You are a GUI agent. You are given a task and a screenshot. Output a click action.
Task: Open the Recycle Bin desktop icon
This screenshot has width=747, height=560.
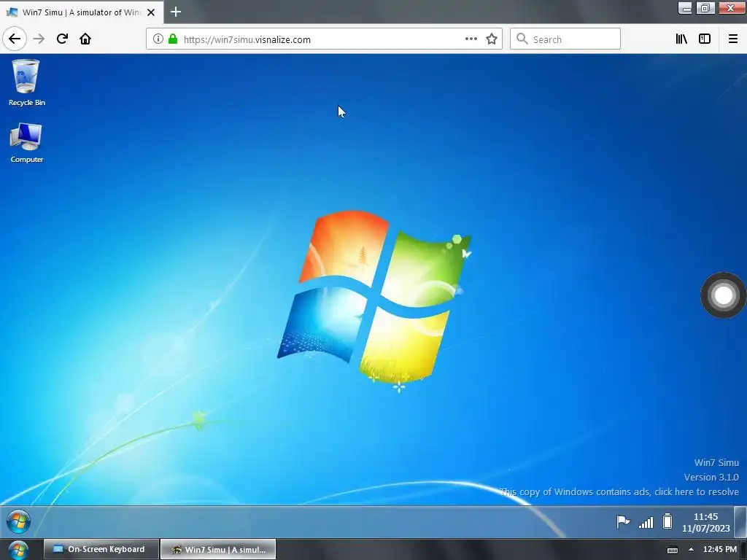[26, 82]
